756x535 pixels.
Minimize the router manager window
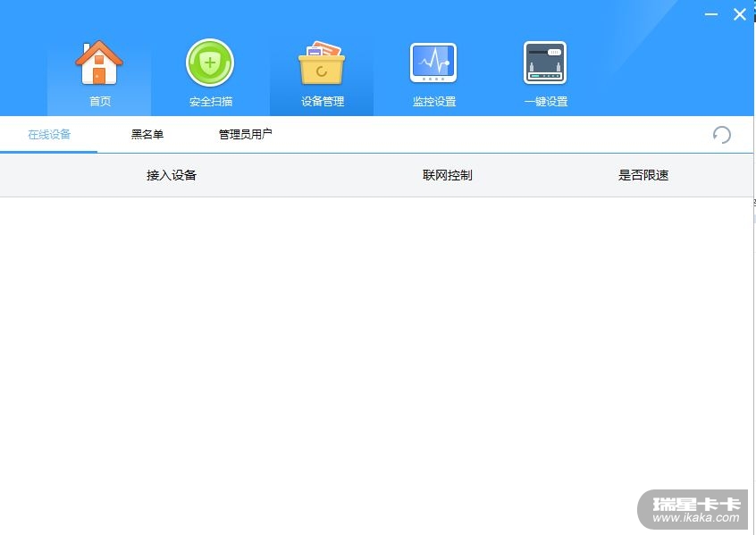(711, 14)
